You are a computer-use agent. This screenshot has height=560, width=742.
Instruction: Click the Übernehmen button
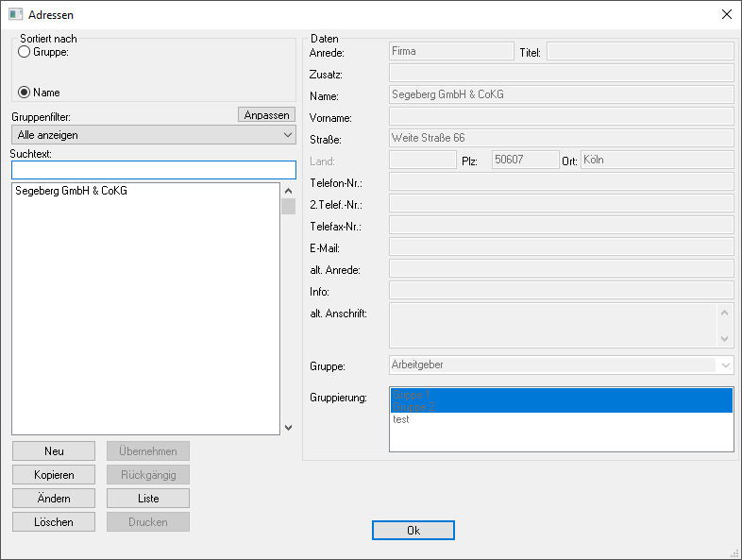click(x=148, y=451)
